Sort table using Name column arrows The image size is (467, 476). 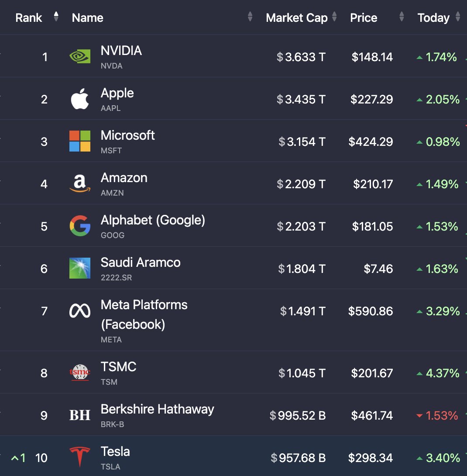250,17
